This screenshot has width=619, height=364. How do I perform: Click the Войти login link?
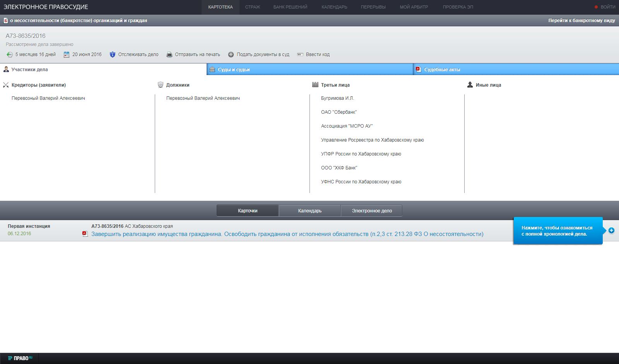[x=607, y=7]
